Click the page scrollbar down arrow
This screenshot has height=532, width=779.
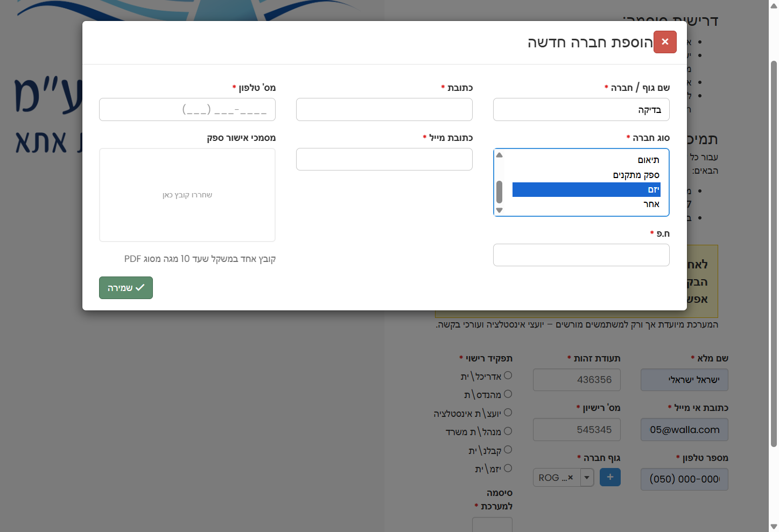click(774, 527)
